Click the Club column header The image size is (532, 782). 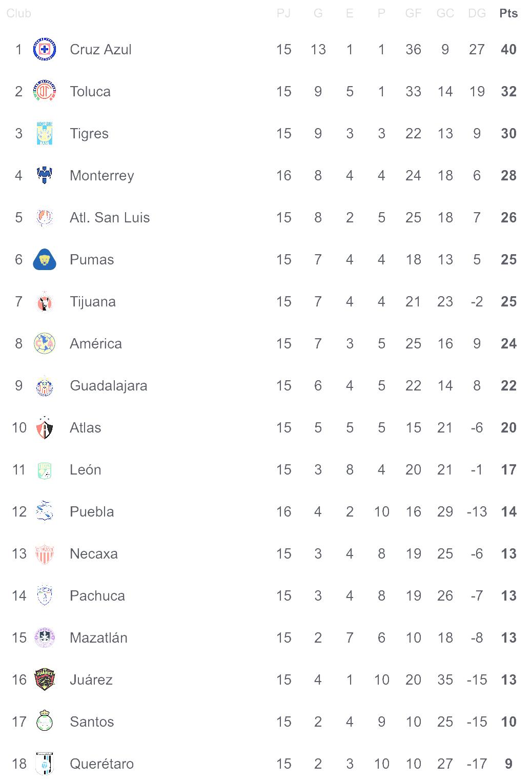(19, 14)
